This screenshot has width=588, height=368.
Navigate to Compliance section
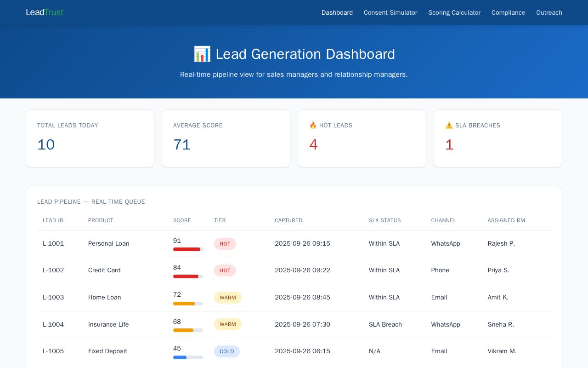tap(508, 12)
